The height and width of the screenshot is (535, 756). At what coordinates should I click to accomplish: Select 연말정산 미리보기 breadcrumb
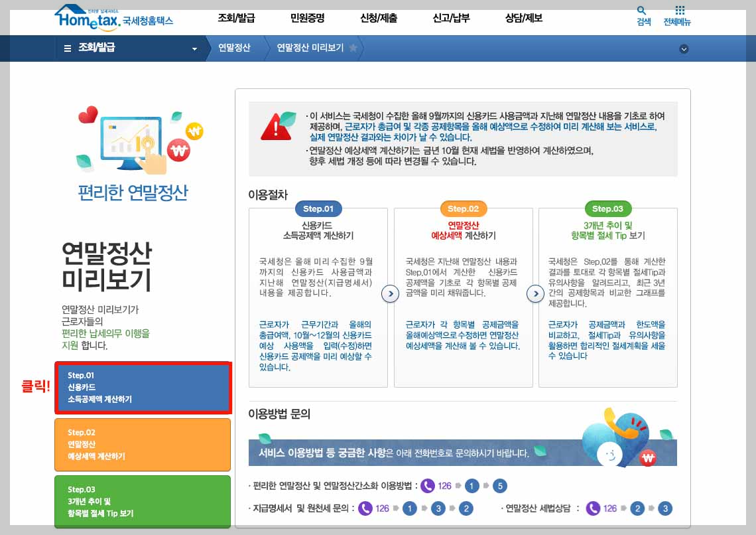310,48
